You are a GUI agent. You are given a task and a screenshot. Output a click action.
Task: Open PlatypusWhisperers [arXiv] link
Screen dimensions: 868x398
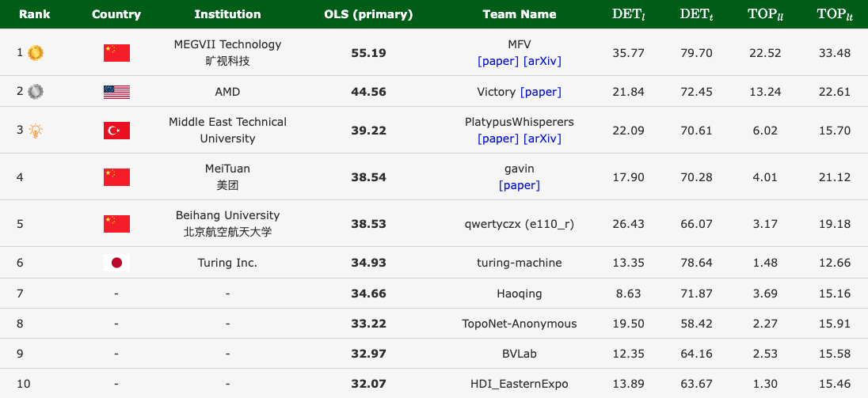542,138
